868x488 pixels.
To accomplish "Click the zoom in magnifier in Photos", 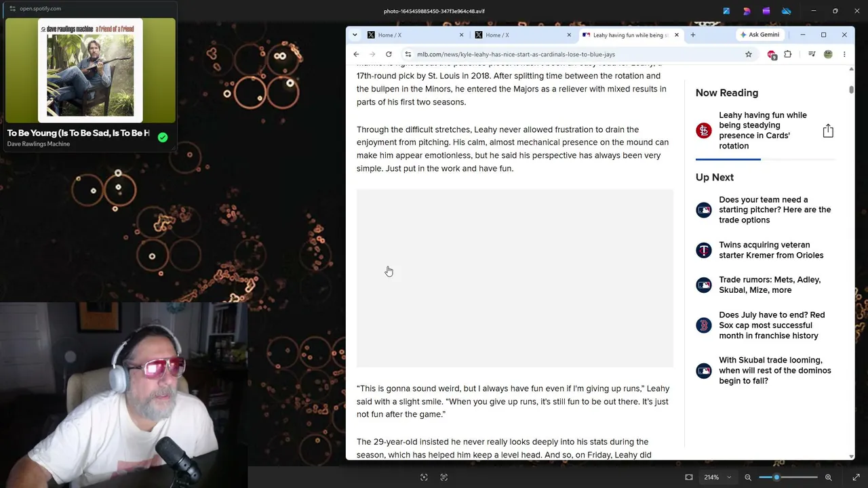I will [x=828, y=477].
